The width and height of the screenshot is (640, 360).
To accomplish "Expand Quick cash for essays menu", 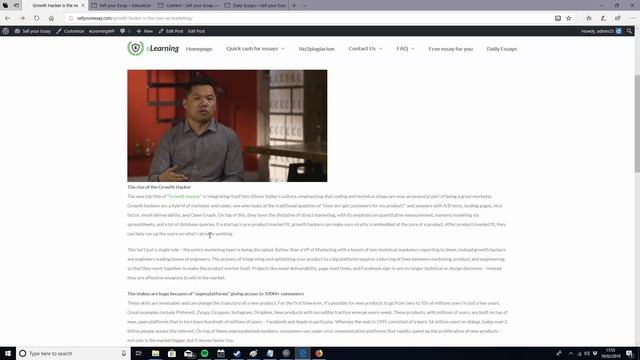I will pyautogui.click(x=256, y=49).
